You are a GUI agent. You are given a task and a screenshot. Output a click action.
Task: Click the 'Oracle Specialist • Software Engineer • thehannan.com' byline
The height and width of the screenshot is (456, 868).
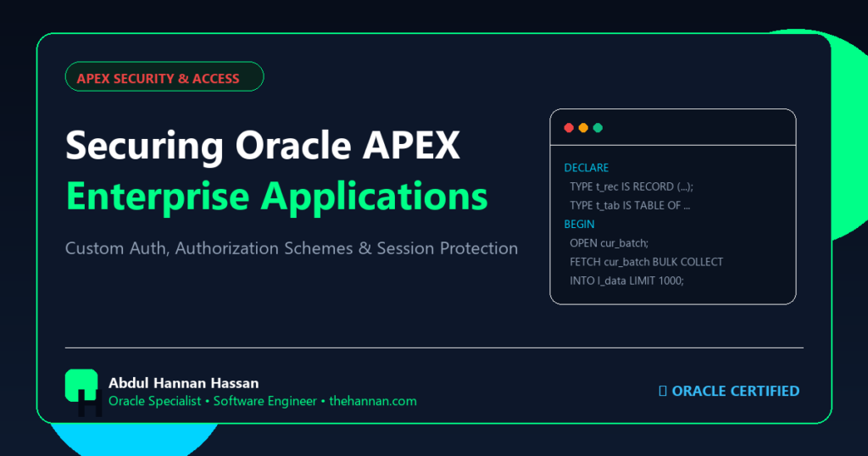click(263, 401)
